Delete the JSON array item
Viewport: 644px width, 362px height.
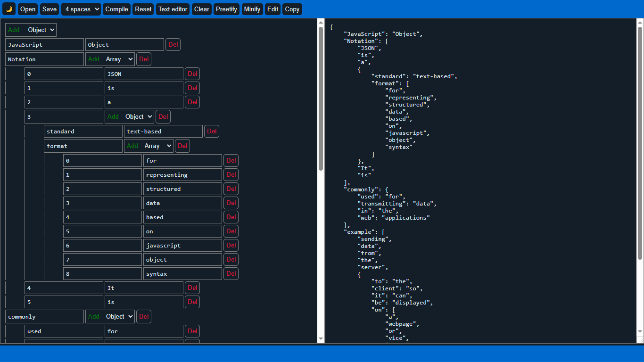[192, 74]
